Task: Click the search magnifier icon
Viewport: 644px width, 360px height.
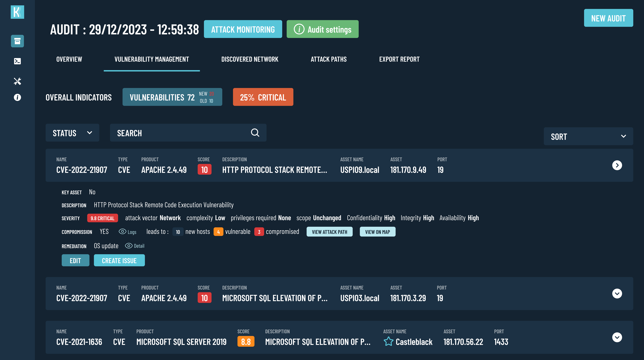Action: coord(255,133)
